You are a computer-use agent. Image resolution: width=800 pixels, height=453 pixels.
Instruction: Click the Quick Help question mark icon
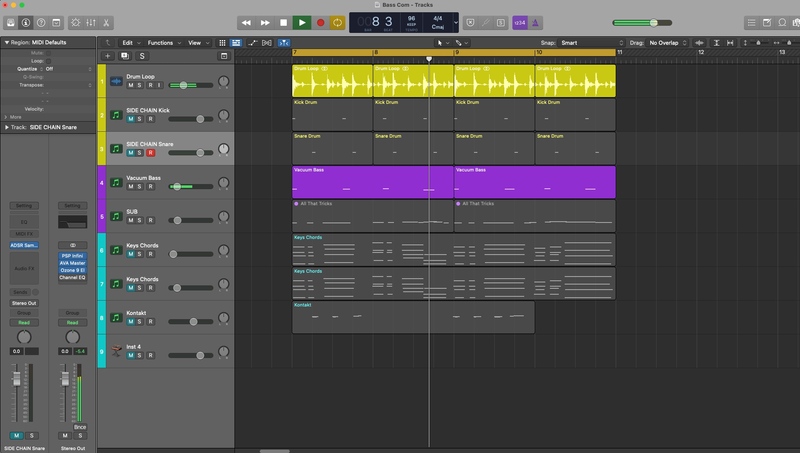click(41, 22)
